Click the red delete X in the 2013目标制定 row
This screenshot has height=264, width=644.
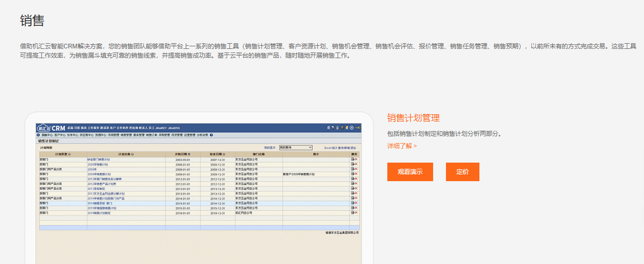[356, 188]
